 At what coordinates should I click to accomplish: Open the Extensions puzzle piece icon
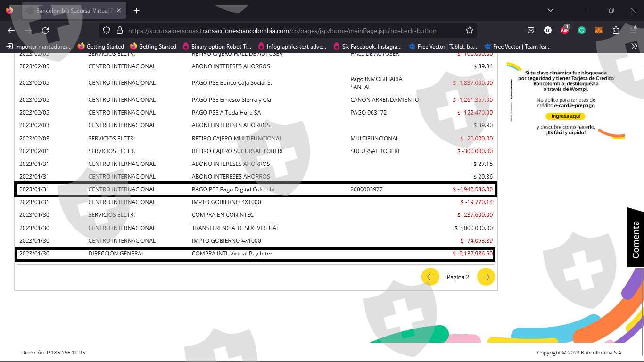(x=616, y=31)
